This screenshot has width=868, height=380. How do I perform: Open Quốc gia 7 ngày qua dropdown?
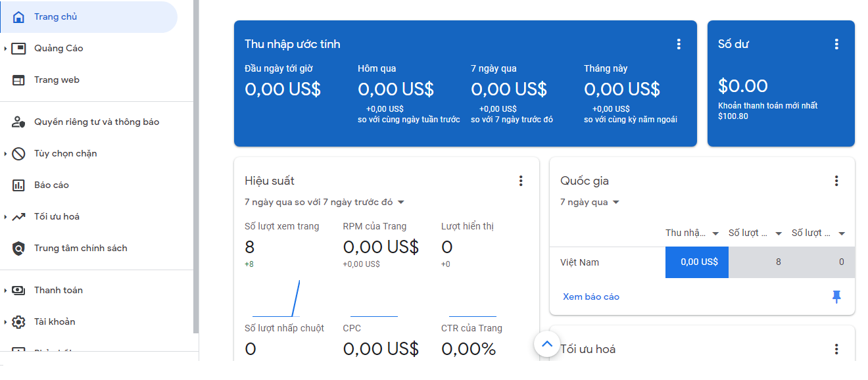[616, 202]
